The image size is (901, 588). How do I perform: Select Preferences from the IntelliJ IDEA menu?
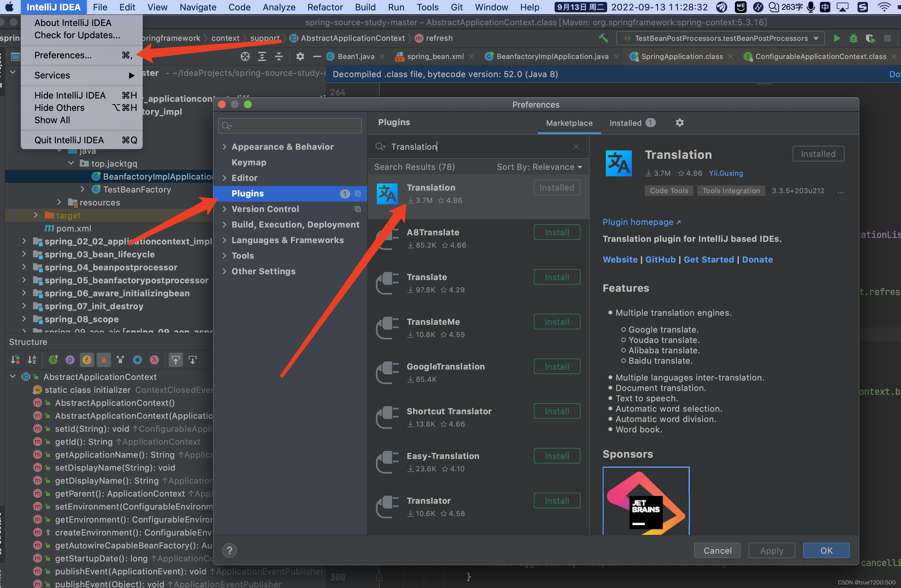point(63,55)
